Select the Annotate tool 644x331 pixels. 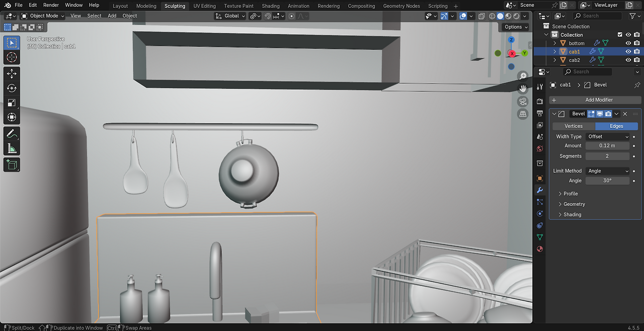[x=12, y=134]
